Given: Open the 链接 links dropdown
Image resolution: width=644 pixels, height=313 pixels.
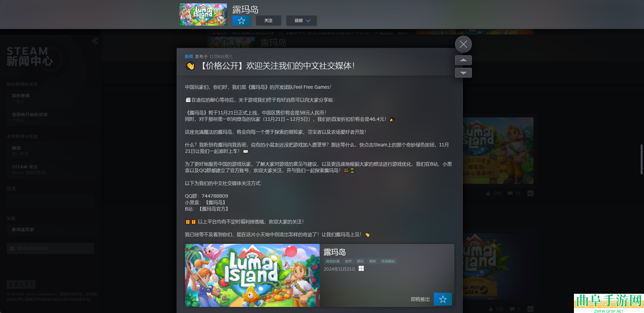Looking at the screenshot, I should [301, 21].
